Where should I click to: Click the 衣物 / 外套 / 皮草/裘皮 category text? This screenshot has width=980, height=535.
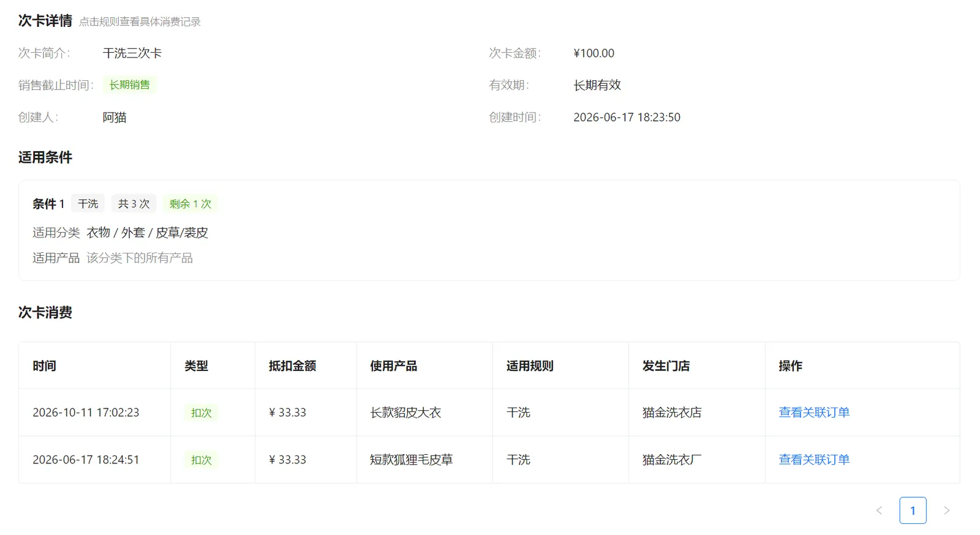[x=148, y=233]
